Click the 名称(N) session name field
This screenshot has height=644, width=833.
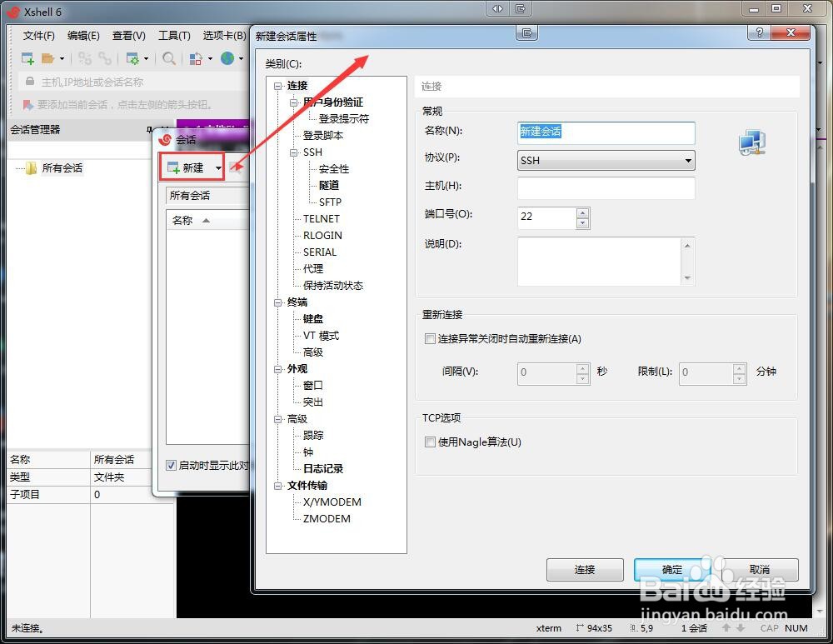tap(606, 132)
